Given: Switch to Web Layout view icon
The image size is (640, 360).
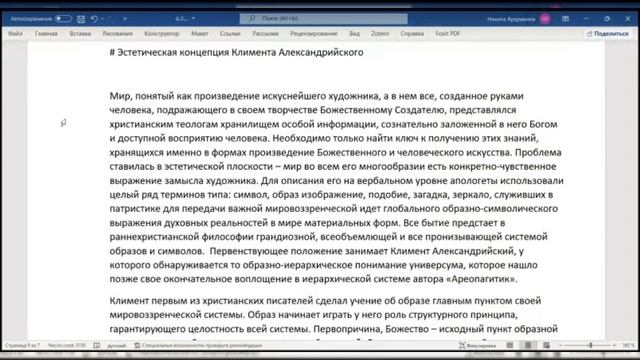Looking at the screenshot, I should (546, 345).
